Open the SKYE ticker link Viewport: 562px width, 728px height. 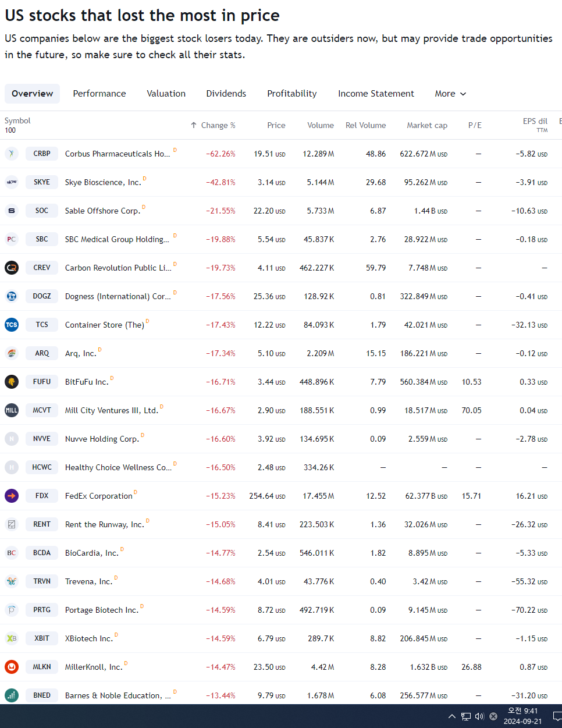42,182
